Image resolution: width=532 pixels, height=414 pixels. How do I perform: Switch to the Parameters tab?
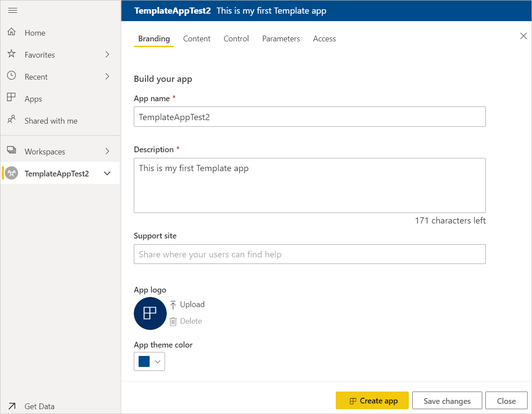tap(281, 39)
